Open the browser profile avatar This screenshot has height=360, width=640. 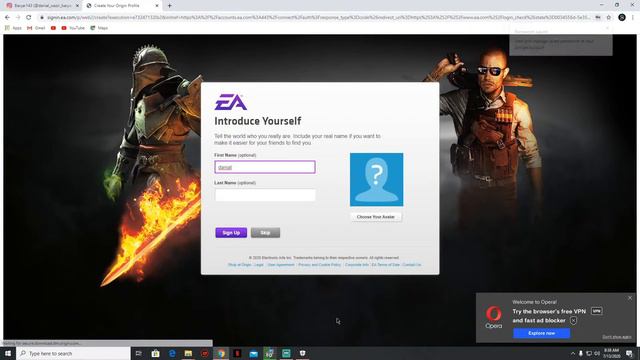point(622,18)
